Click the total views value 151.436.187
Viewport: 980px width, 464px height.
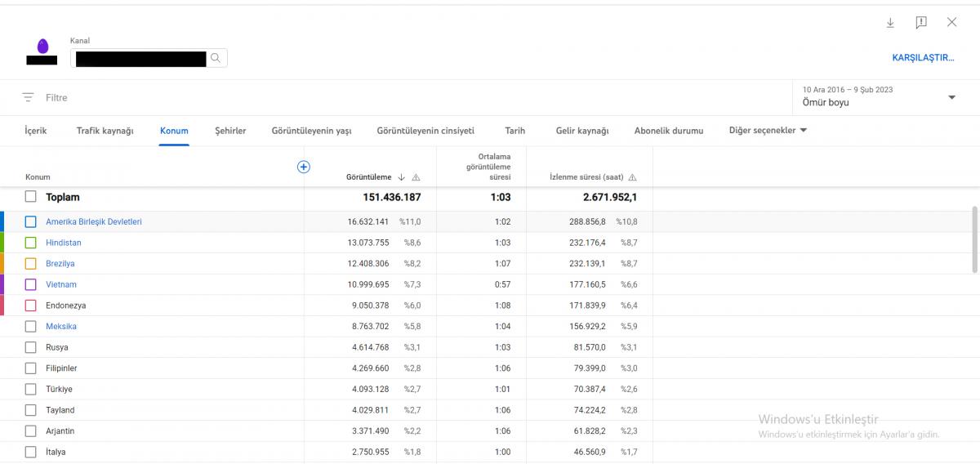point(392,197)
